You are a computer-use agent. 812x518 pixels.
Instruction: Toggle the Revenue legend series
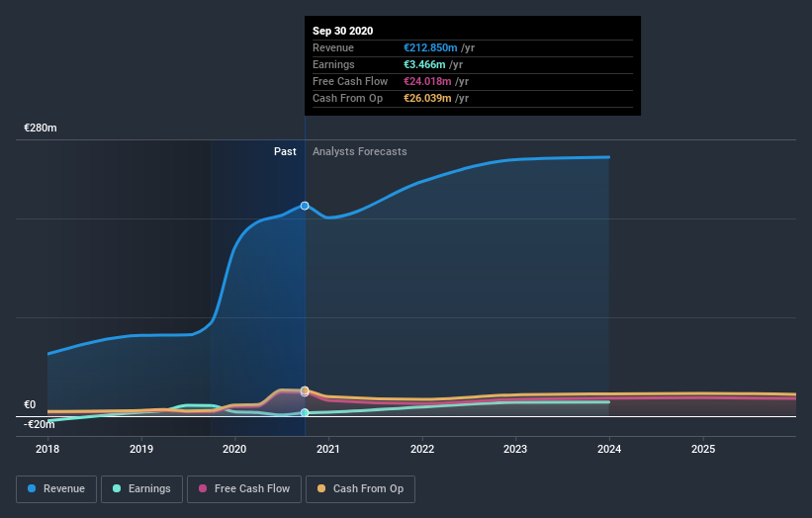pos(56,489)
